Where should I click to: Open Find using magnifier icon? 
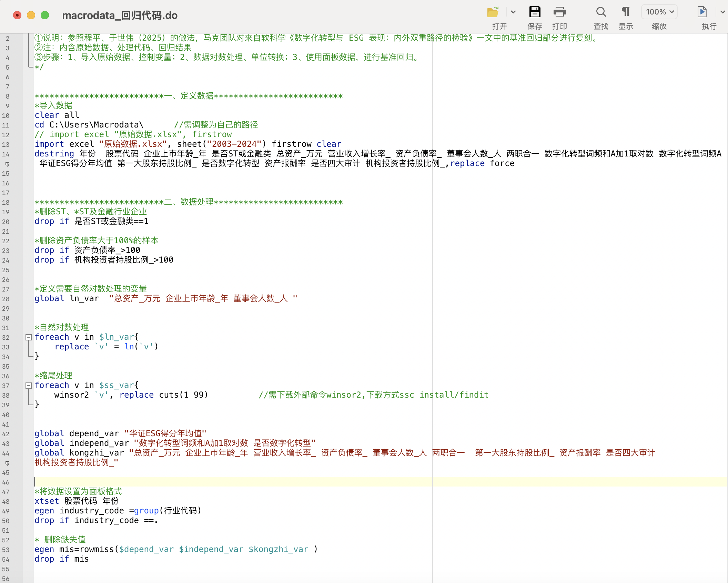coord(601,12)
